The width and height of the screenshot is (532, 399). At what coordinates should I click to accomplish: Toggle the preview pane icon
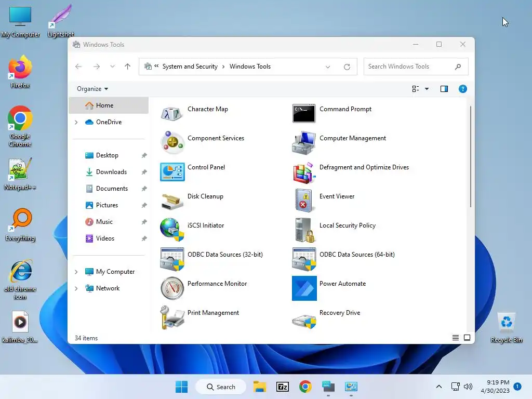(x=444, y=89)
